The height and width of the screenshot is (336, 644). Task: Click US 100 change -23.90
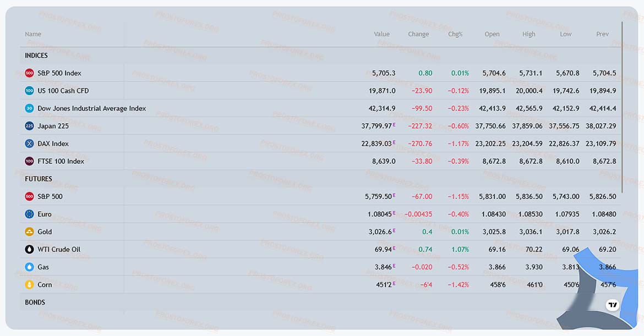[422, 91]
